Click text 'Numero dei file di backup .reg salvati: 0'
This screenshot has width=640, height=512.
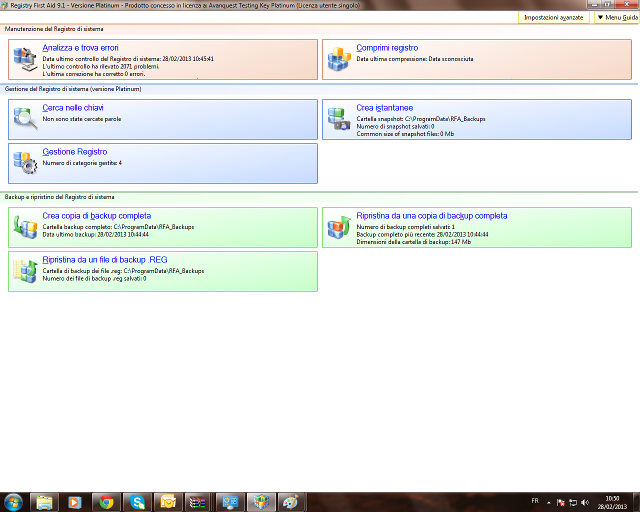point(94,279)
